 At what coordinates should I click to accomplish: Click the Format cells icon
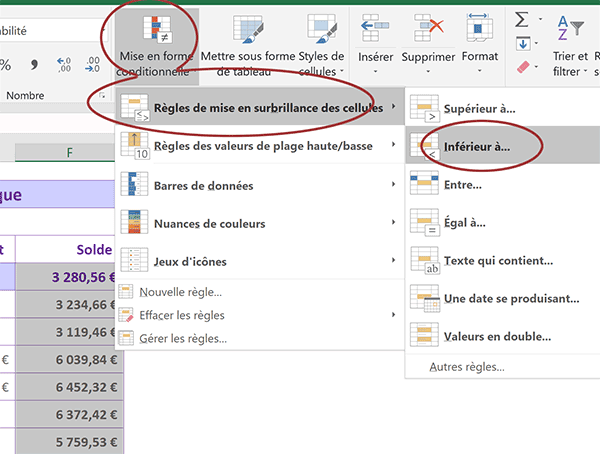coord(479,28)
